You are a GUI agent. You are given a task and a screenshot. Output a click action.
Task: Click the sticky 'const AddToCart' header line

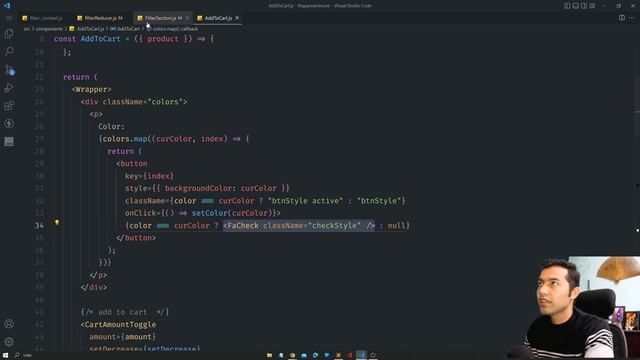(134, 39)
